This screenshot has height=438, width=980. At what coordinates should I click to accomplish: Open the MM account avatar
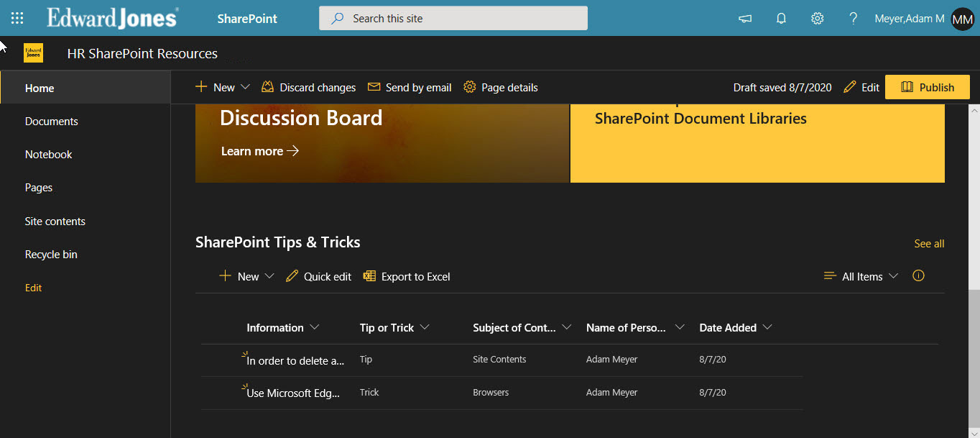coord(962,19)
